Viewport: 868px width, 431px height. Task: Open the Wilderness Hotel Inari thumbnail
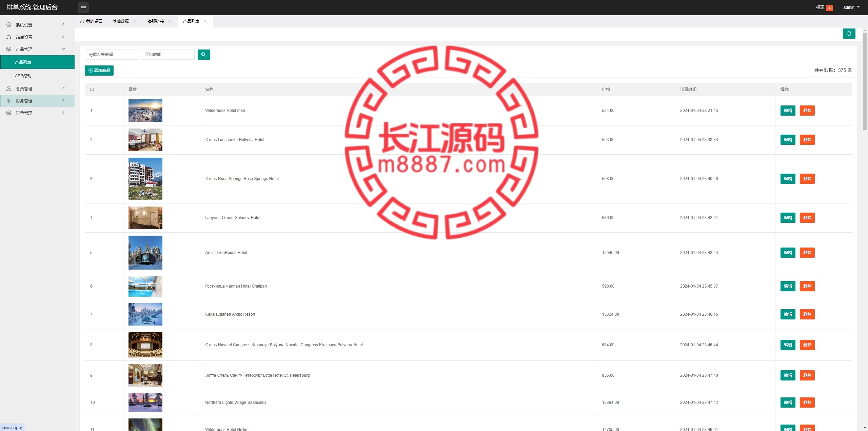click(145, 111)
